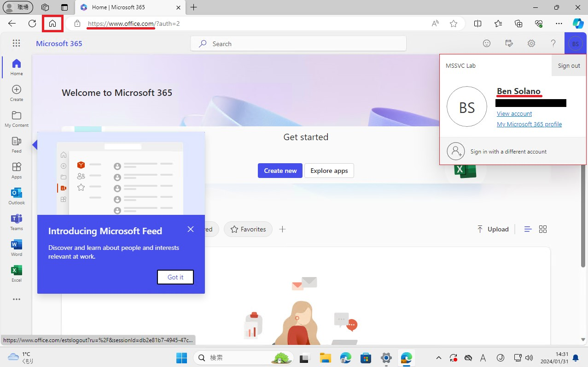Show hidden system tray icons
588x367 pixels.
439,358
